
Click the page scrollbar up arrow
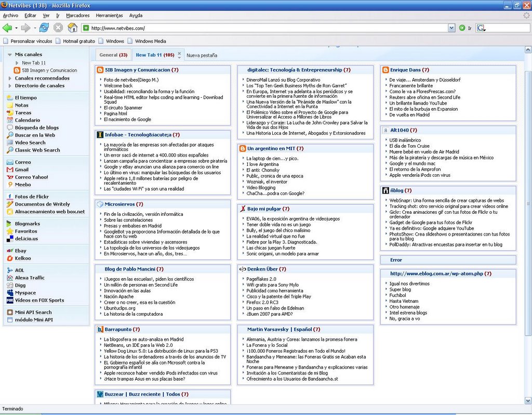point(528,50)
